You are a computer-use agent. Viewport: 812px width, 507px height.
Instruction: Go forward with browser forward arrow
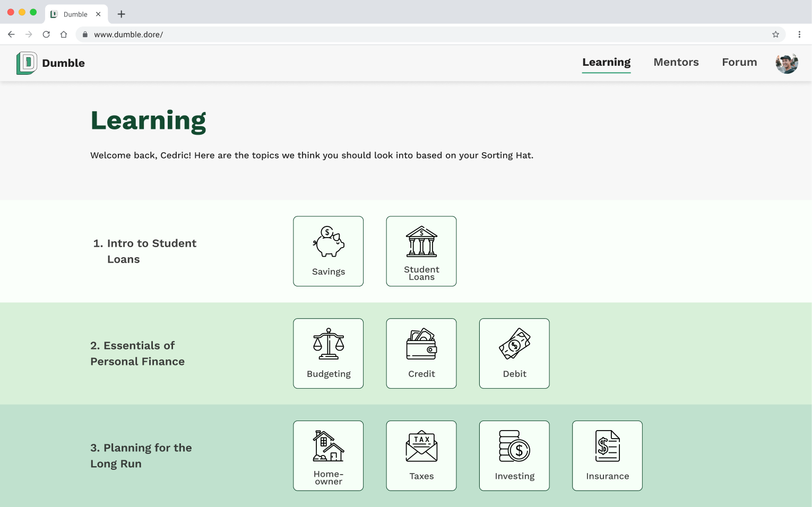coord(29,34)
